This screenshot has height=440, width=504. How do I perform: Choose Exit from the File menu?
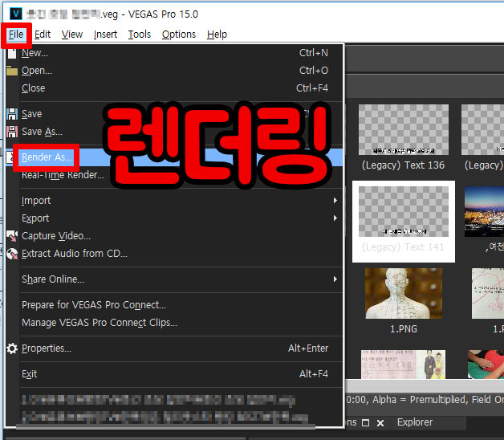[x=174, y=374]
